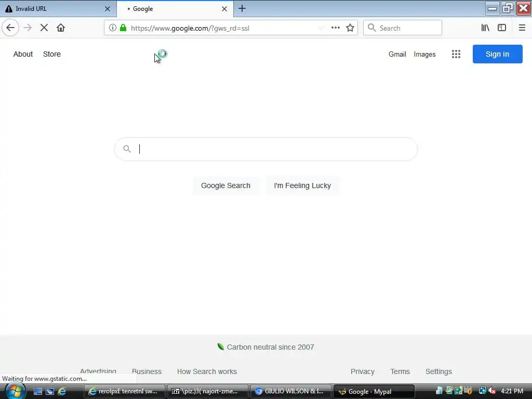Click the 4:21 PM taskbar clock
Image resolution: width=532 pixels, height=399 pixels.
(x=512, y=391)
